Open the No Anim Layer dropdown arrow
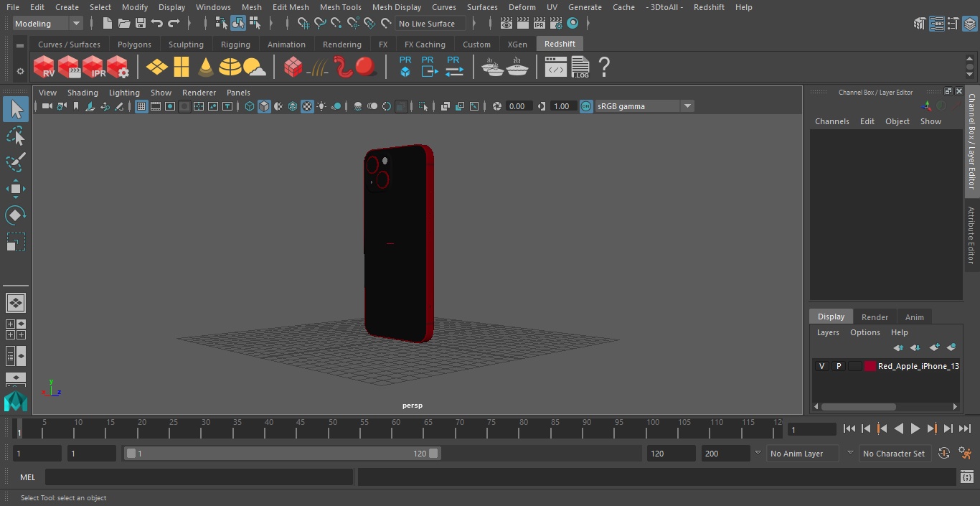 (x=758, y=454)
